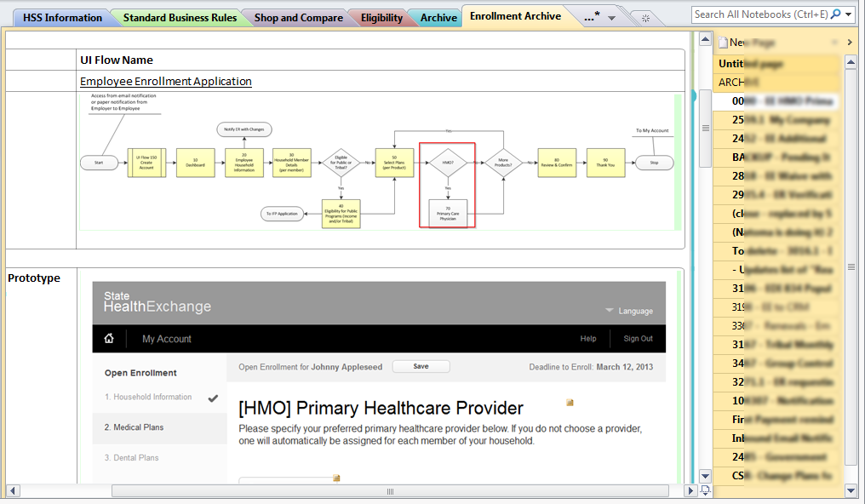Click Help in the prototype header
The width and height of the screenshot is (865, 504).
tap(588, 339)
